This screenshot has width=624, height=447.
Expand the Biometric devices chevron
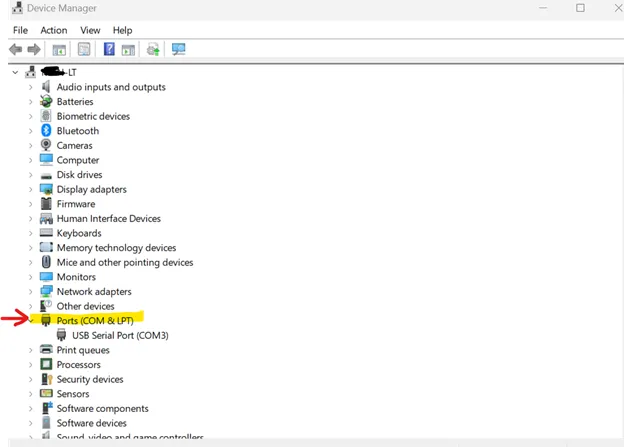[31, 116]
